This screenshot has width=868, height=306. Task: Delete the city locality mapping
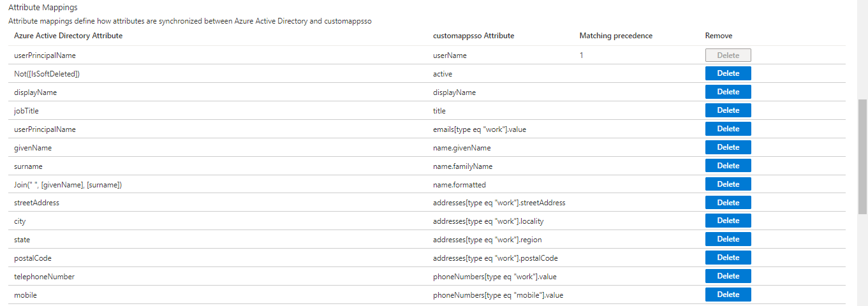728,221
